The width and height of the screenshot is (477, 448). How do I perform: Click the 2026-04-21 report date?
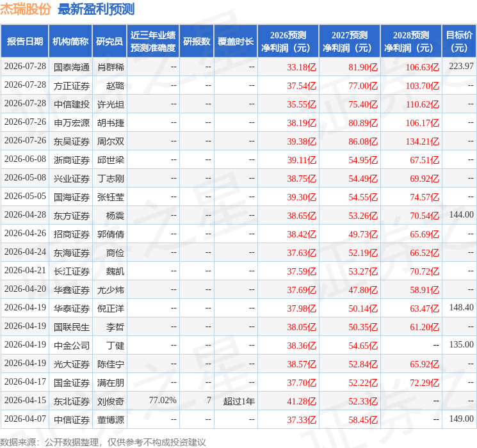tap(25, 270)
